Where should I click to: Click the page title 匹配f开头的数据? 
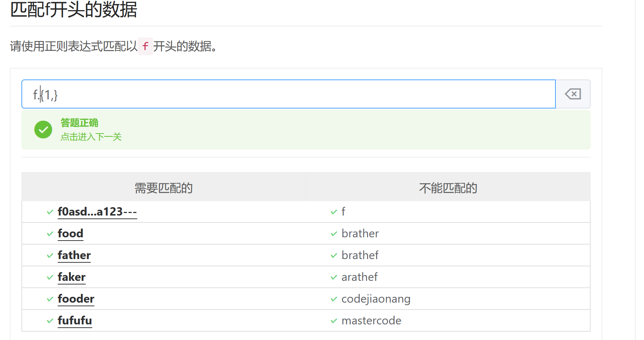click(x=74, y=9)
